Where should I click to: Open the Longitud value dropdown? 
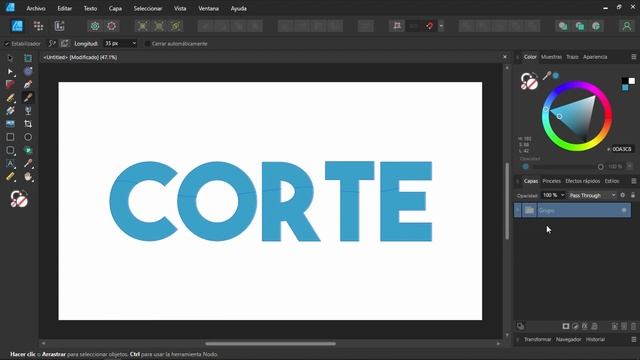point(134,43)
